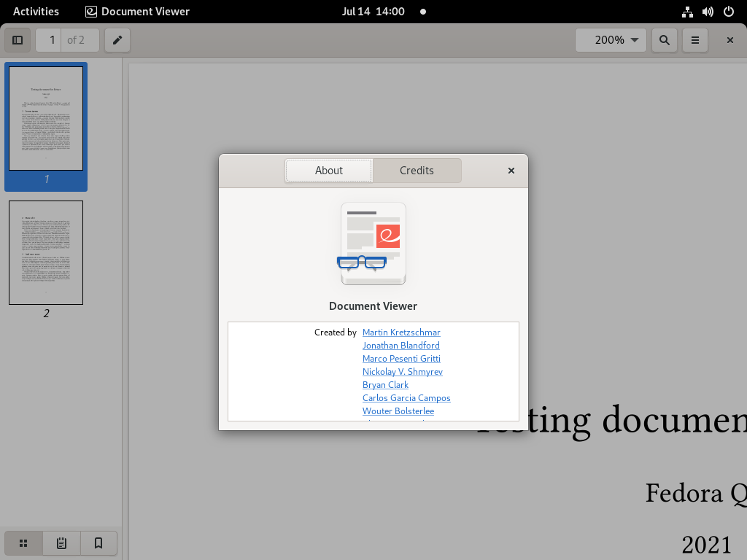This screenshot has height=560, width=747.
Task: Click the 'of 2' page count label
Action: [x=76, y=40]
